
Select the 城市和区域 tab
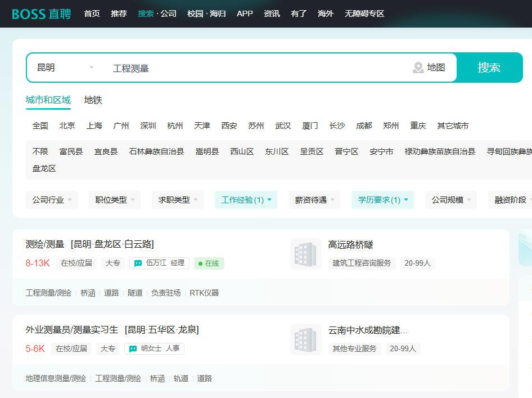(x=48, y=100)
